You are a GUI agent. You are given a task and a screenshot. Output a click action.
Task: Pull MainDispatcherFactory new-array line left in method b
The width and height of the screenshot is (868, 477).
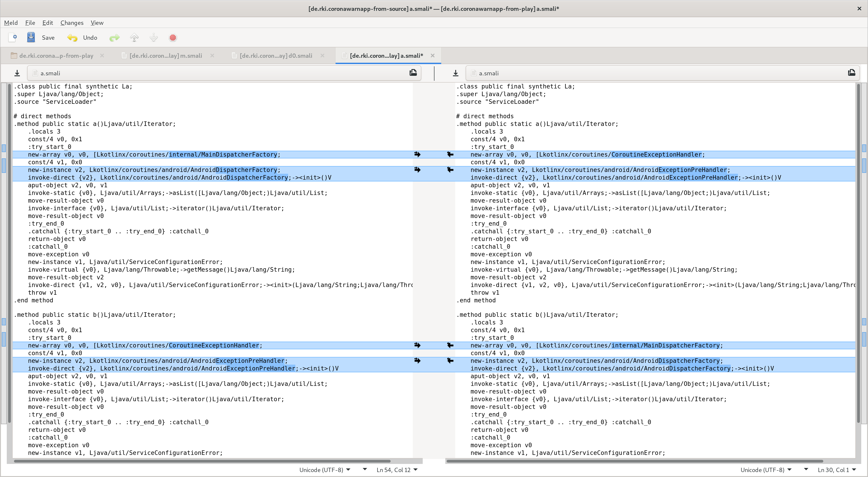pos(450,345)
